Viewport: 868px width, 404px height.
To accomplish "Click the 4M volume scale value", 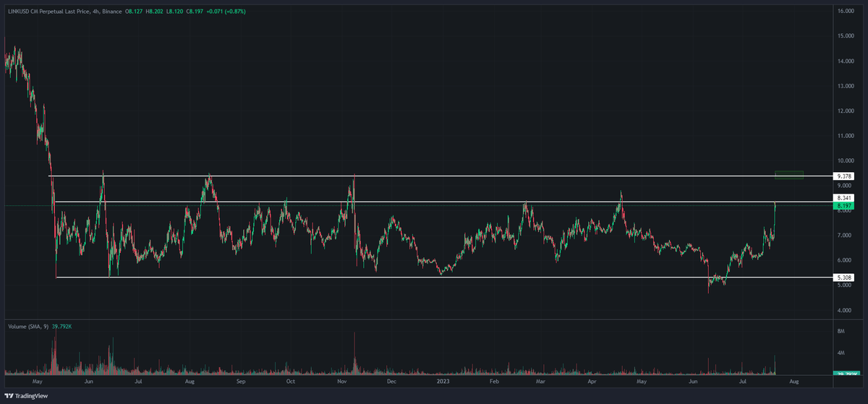I will (842, 353).
